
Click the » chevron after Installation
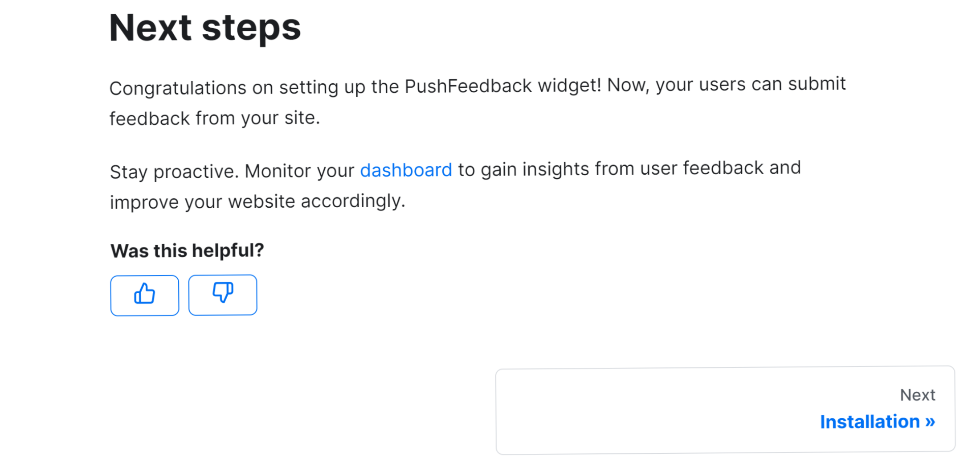pyautogui.click(x=930, y=421)
